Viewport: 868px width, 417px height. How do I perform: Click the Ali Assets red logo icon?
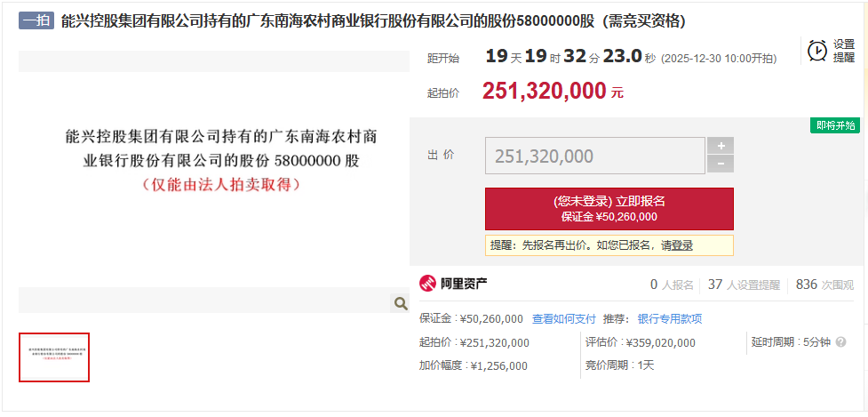coord(427,284)
